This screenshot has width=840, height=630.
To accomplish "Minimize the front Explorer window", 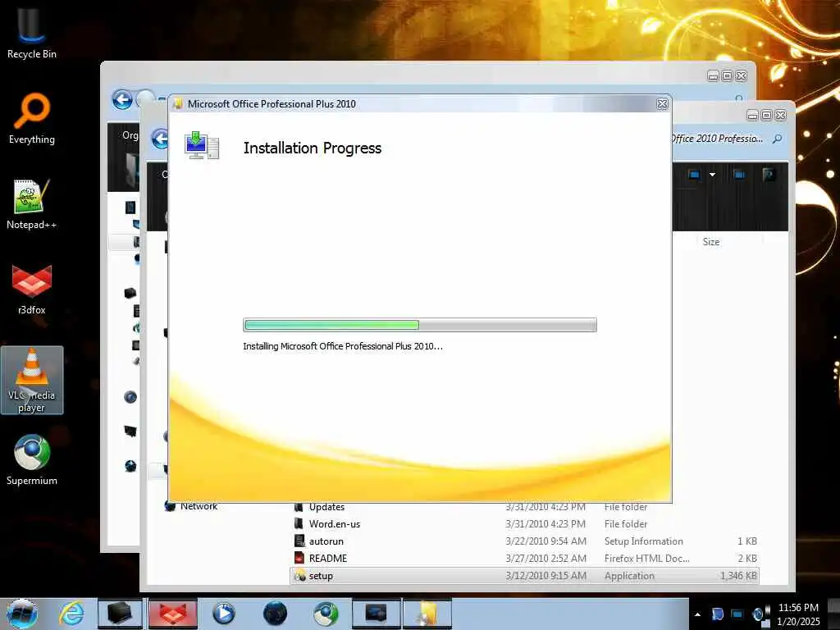I will click(752, 115).
